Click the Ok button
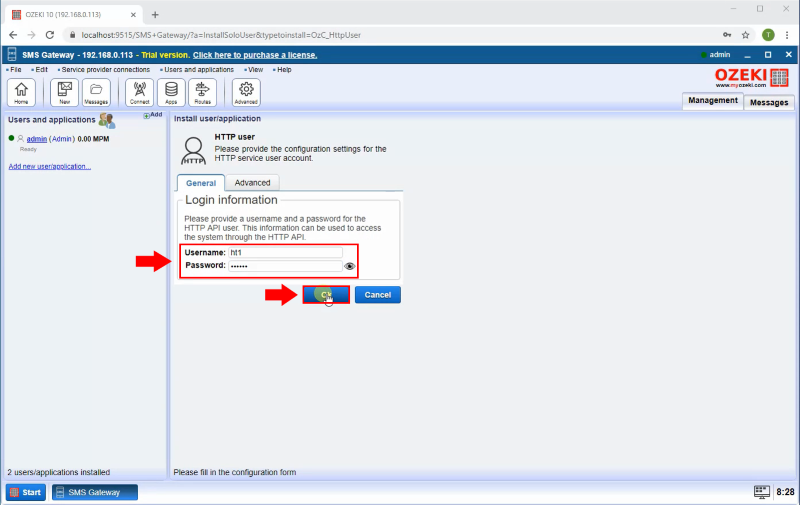This screenshot has width=800, height=505. [326, 295]
